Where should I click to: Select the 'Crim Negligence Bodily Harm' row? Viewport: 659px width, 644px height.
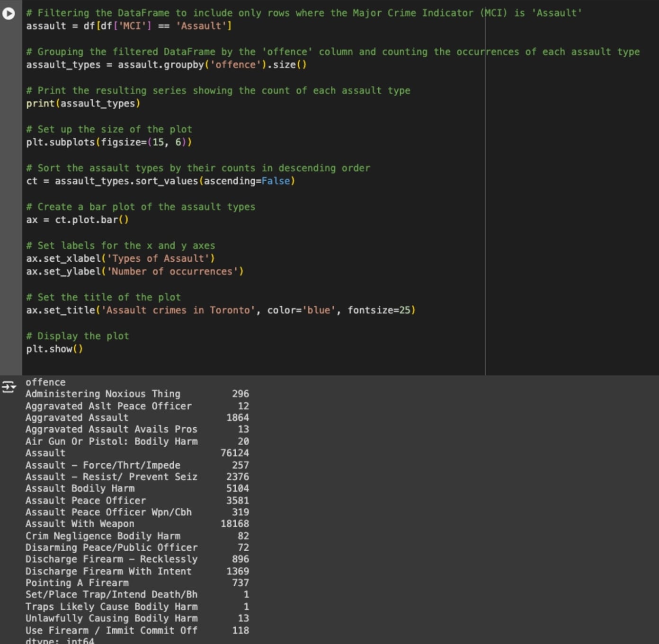click(x=137, y=536)
